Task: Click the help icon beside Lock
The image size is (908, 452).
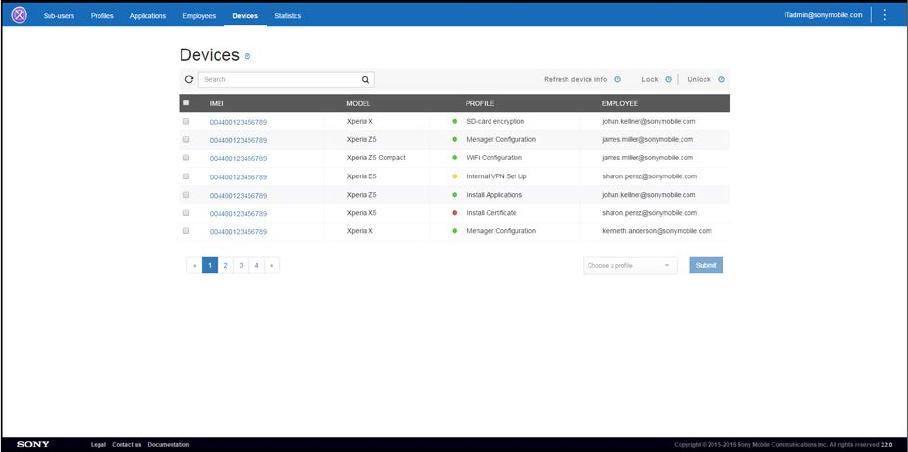Action: 668,79
